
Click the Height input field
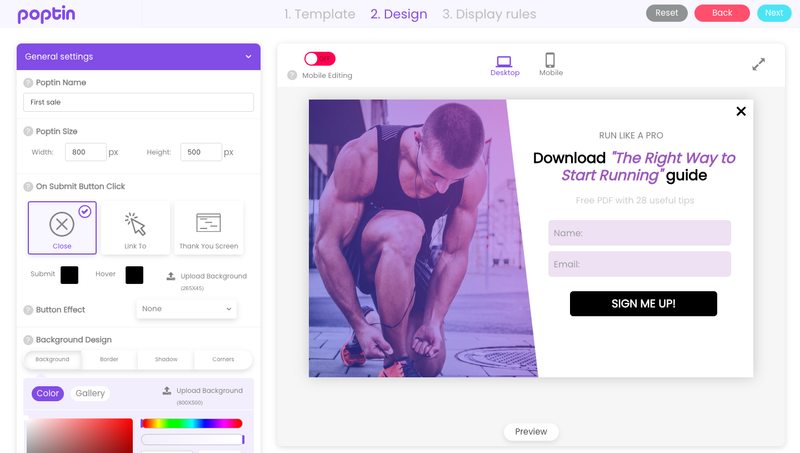coord(201,152)
